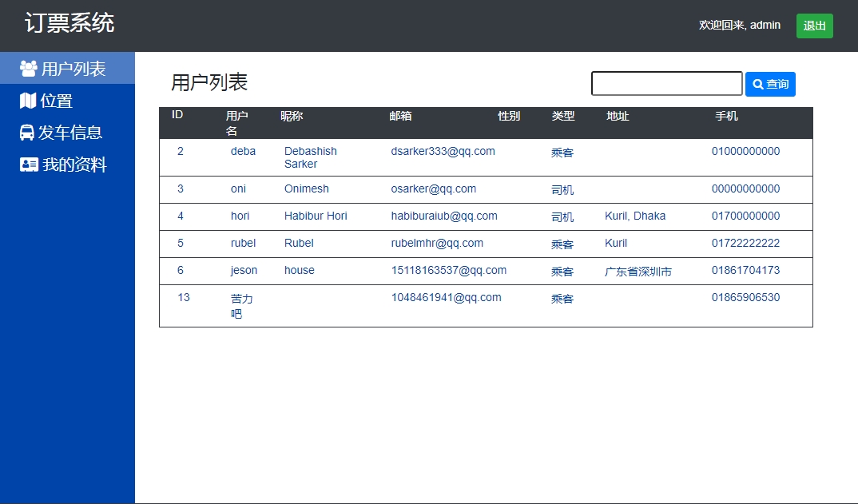Click address 广东省深圳市 in jeson row
858x504 pixels.
[x=638, y=272]
